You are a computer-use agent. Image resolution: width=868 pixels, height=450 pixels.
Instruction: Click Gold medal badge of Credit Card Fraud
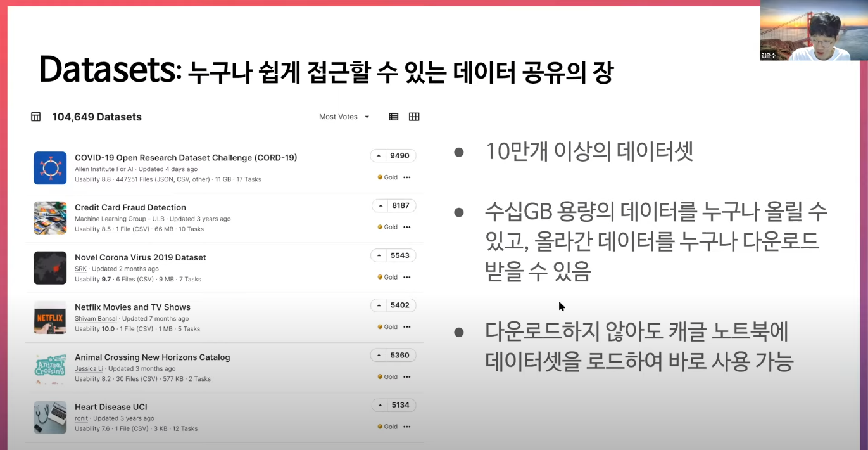tap(387, 227)
